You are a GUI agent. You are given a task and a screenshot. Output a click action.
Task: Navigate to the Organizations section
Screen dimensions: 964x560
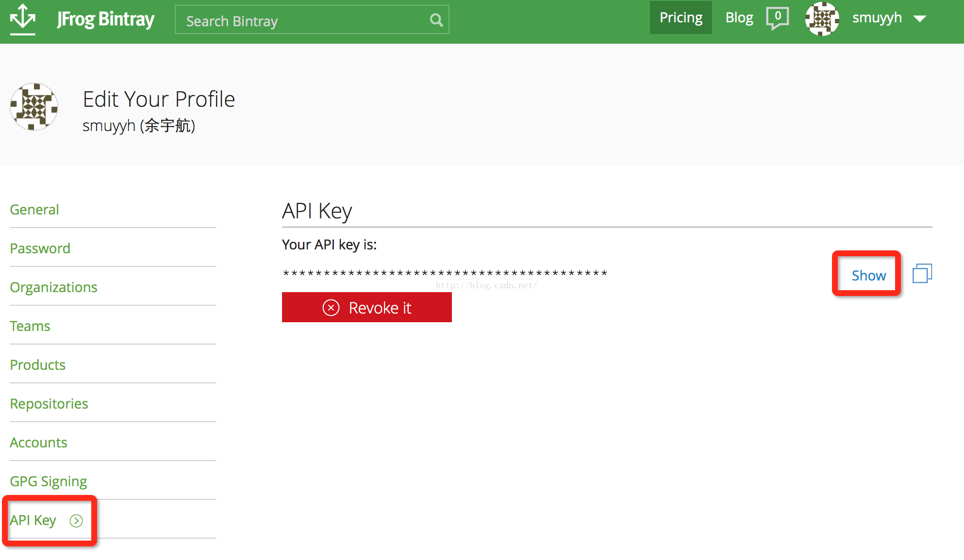(53, 287)
